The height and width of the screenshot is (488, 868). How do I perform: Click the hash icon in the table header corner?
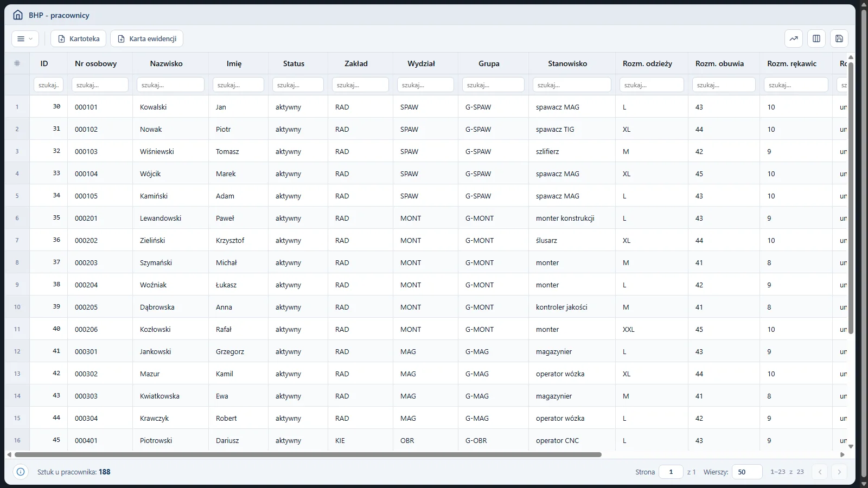(x=17, y=63)
